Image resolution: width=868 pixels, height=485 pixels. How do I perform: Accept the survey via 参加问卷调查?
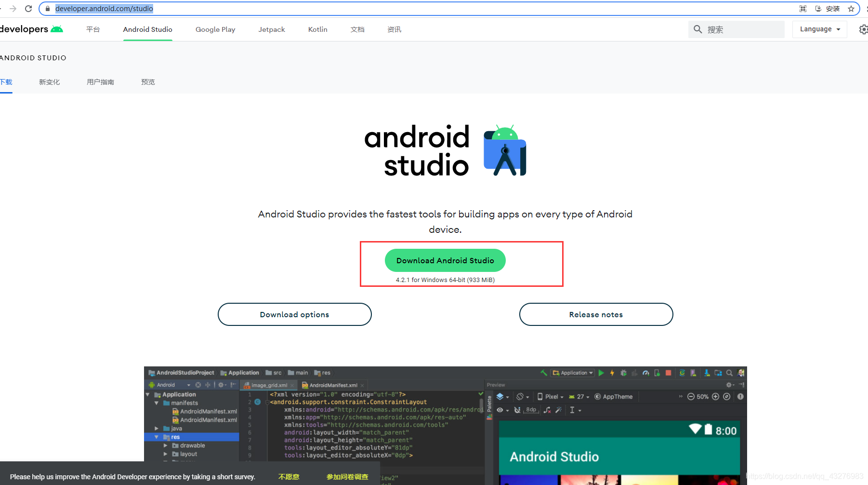tap(347, 477)
